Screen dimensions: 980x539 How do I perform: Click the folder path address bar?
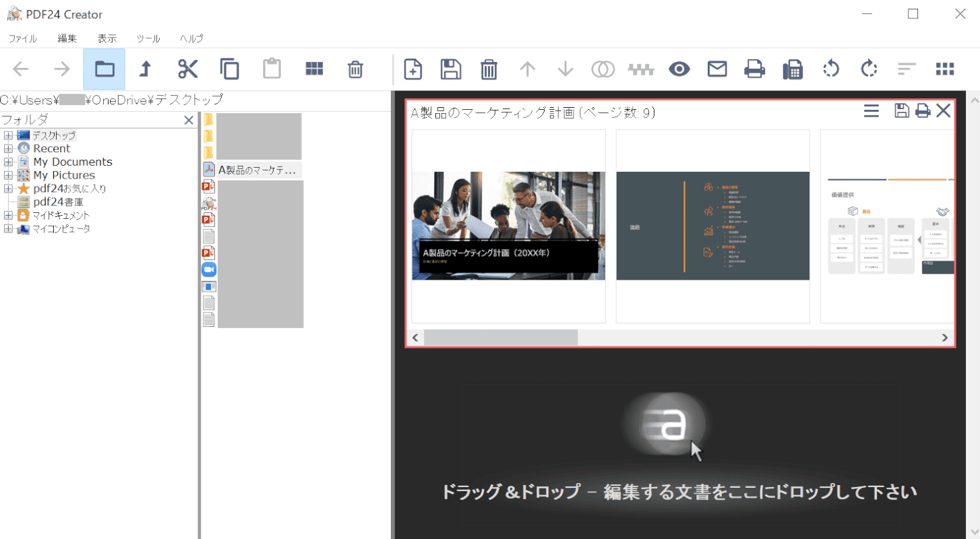point(195,100)
